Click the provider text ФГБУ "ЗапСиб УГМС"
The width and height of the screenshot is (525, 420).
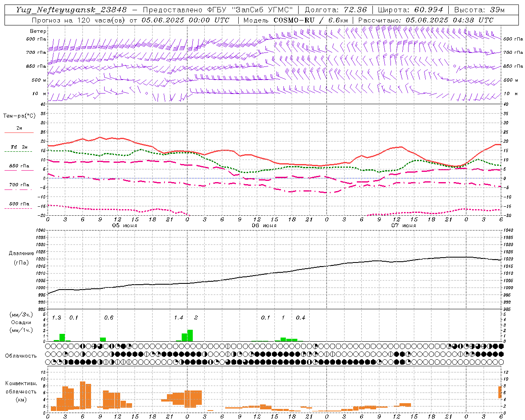[250, 10]
